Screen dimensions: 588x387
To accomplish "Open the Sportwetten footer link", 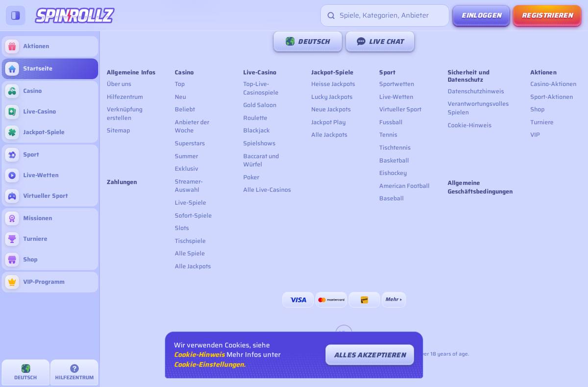I will pos(396,84).
